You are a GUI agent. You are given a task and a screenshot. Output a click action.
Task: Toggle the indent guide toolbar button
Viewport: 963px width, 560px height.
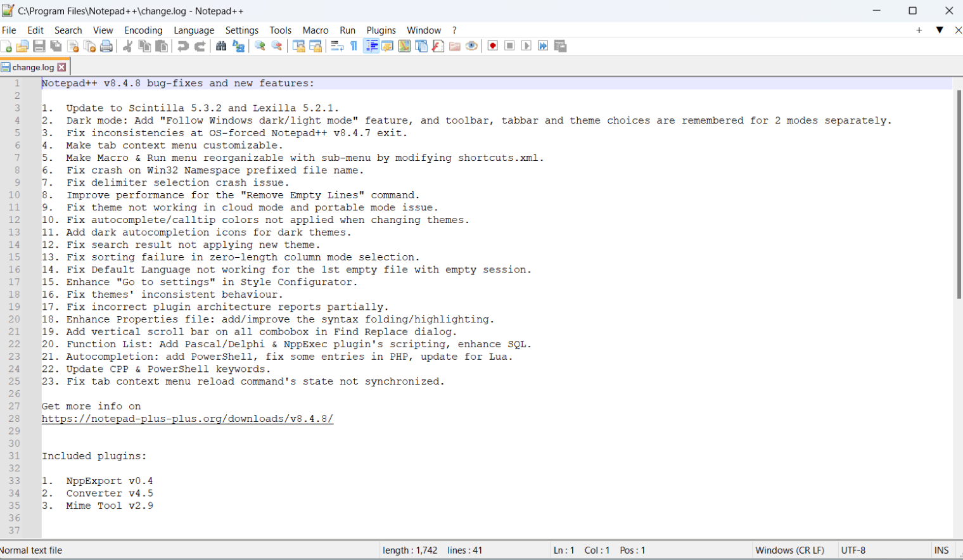pyautogui.click(x=371, y=46)
